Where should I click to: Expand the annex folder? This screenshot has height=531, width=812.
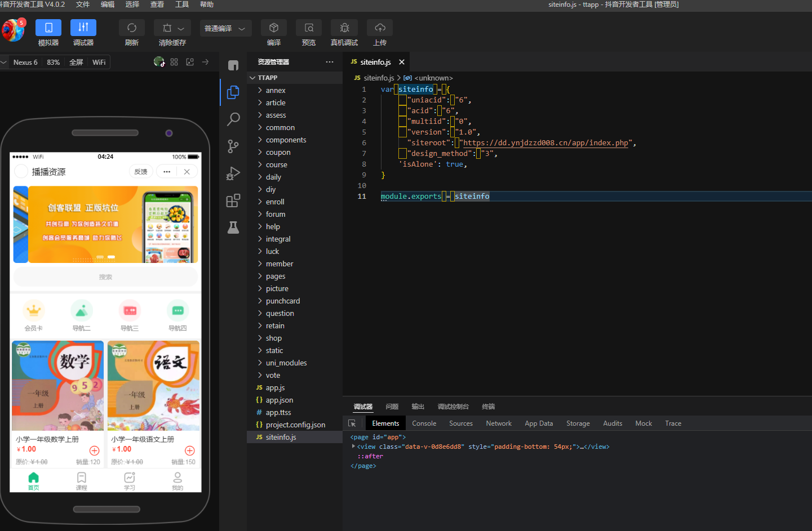[295, 90]
